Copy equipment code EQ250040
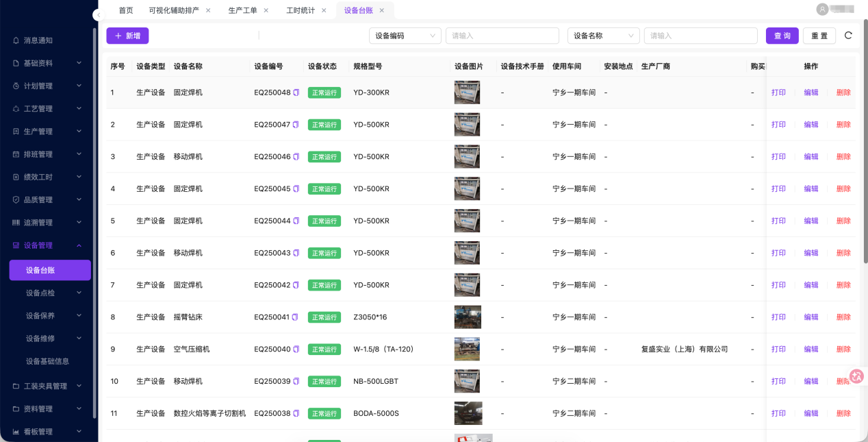The width and height of the screenshot is (868, 442). (x=296, y=349)
